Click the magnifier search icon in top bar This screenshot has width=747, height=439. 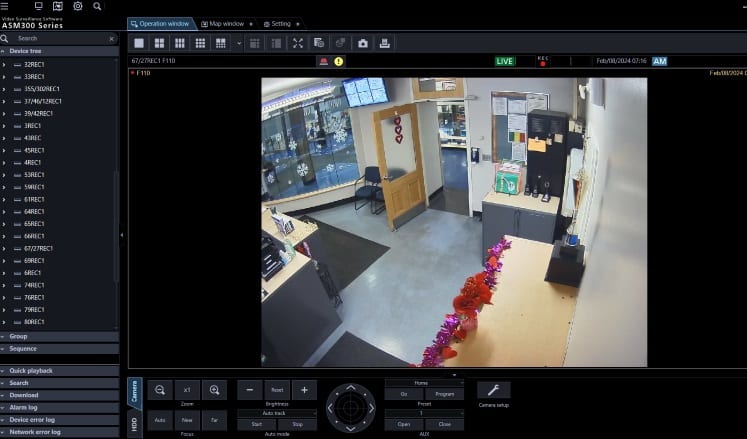97,6
